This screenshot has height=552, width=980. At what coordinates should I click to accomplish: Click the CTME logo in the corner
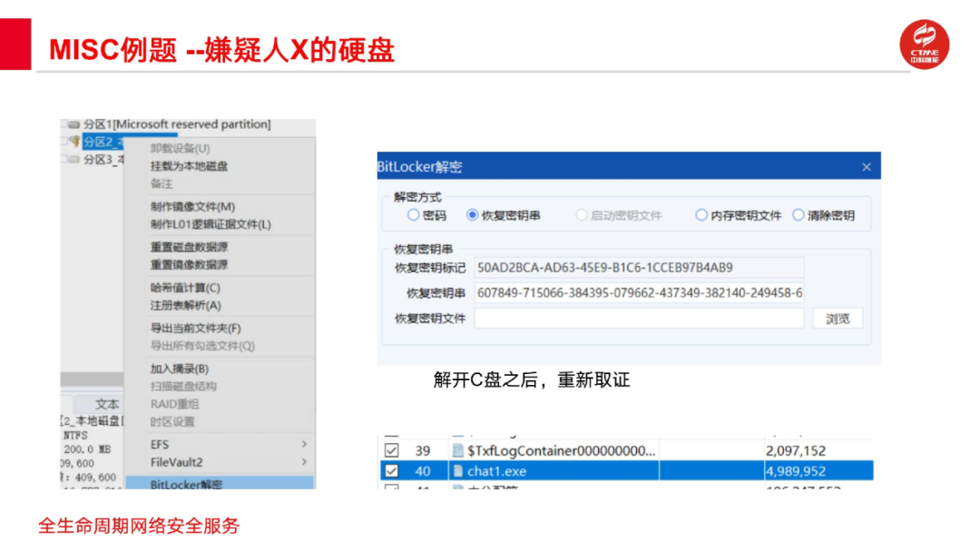[925, 44]
